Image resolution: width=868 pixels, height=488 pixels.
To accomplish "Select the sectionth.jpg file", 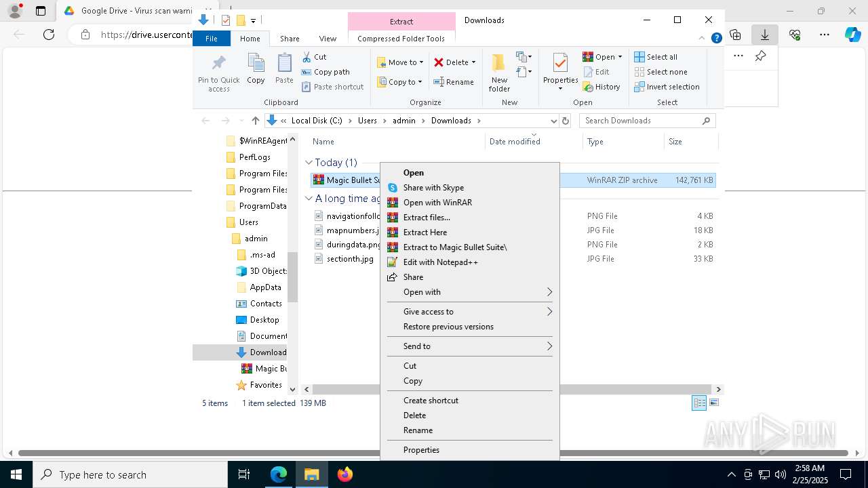I will pyautogui.click(x=350, y=259).
